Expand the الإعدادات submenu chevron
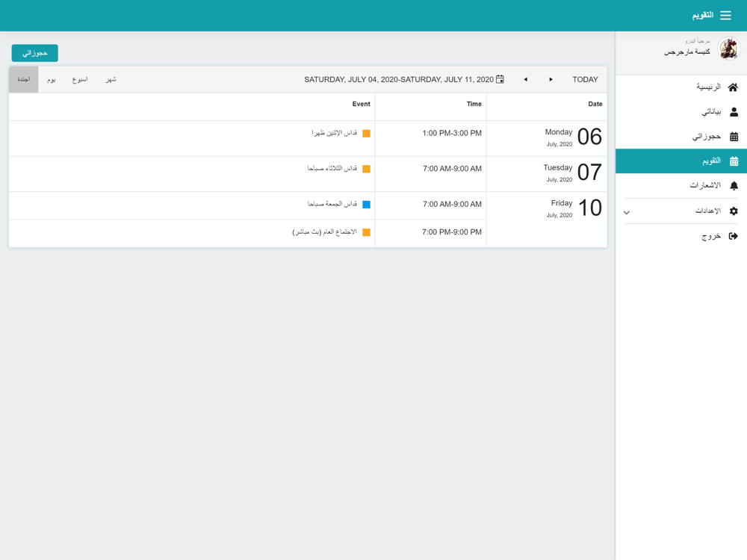This screenshot has width=747, height=560. 627,212
